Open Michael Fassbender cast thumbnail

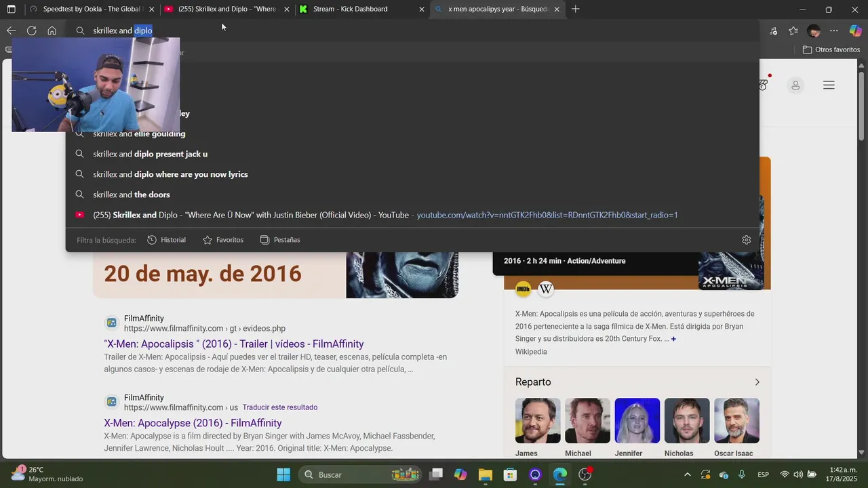(x=587, y=421)
